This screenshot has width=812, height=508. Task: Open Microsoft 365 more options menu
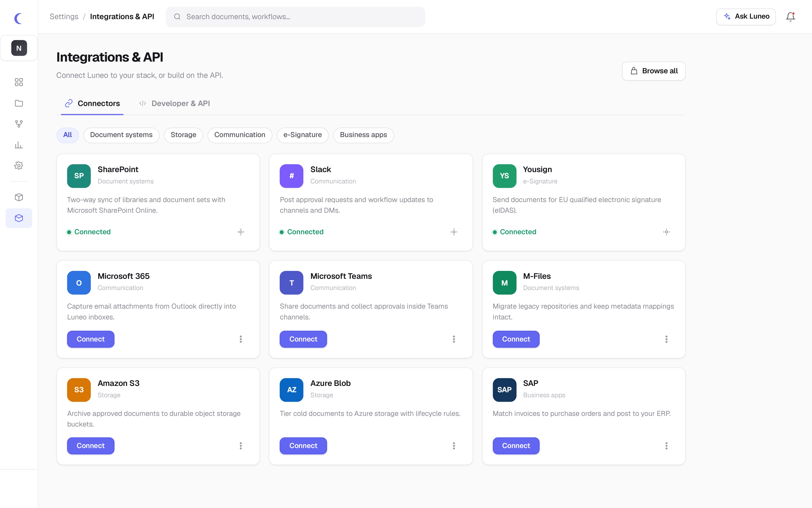point(241,339)
